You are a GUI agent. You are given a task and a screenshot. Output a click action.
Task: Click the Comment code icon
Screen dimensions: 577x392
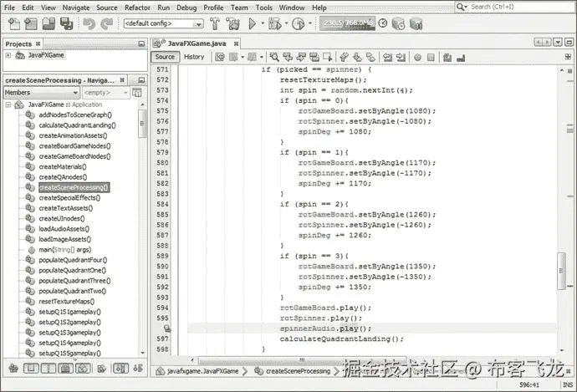pos(447,58)
